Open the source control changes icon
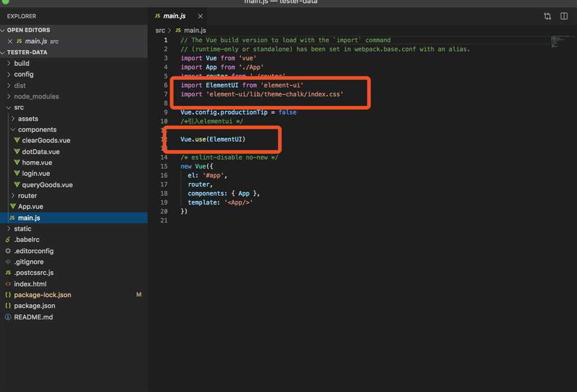Viewport: 577px width, 392px height. [547, 16]
